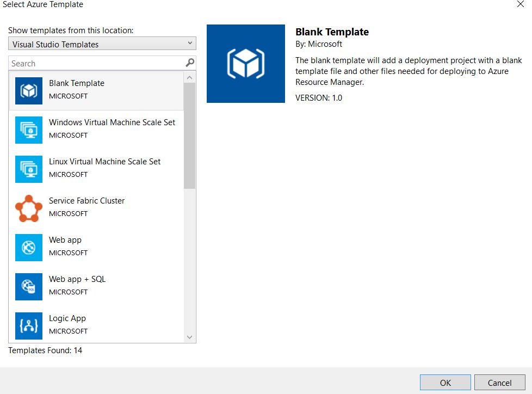The width and height of the screenshot is (532, 394).
Task: Click the 'Templates Found: 14' status text
Action: click(45, 350)
